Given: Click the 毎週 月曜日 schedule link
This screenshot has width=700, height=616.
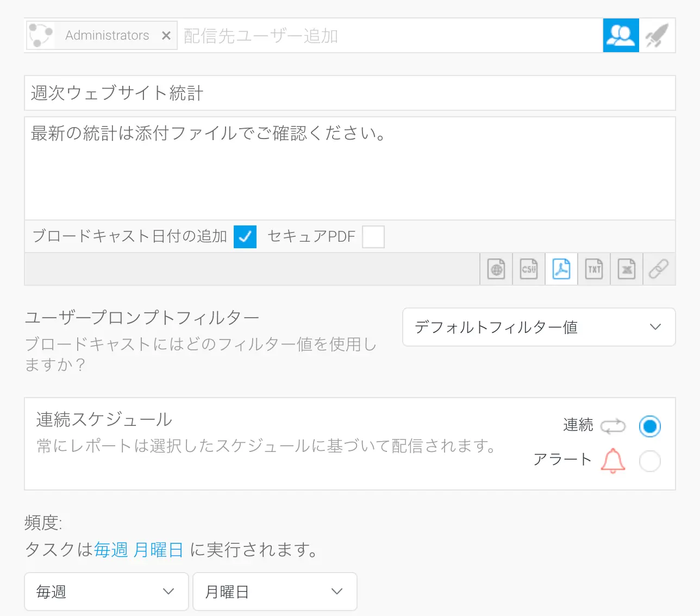Looking at the screenshot, I should click(139, 550).
